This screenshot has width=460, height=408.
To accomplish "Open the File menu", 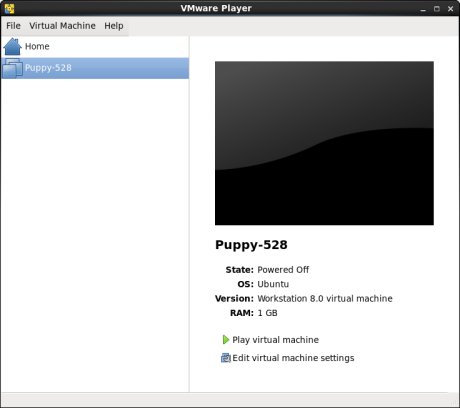I will tap(13, 26).
